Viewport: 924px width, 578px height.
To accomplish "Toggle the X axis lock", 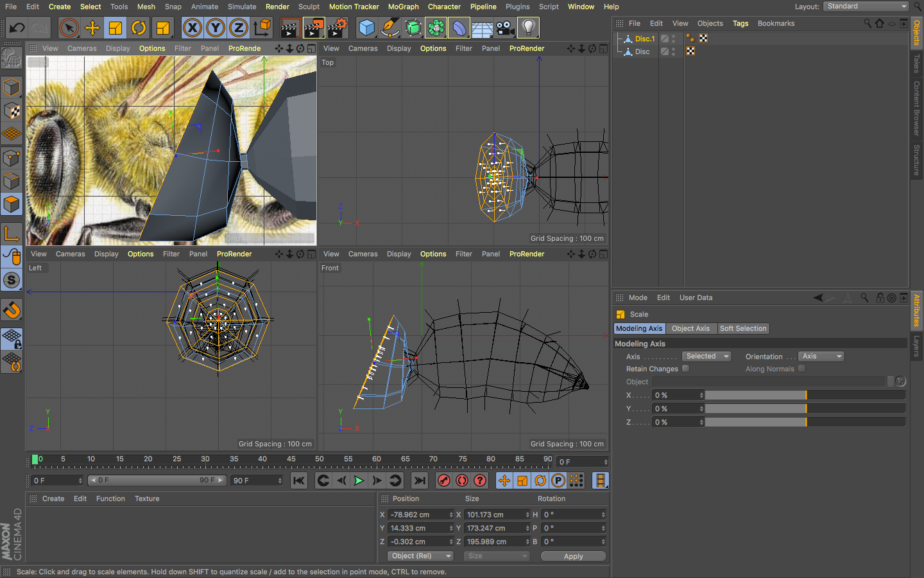I will (x=193, y=28).
